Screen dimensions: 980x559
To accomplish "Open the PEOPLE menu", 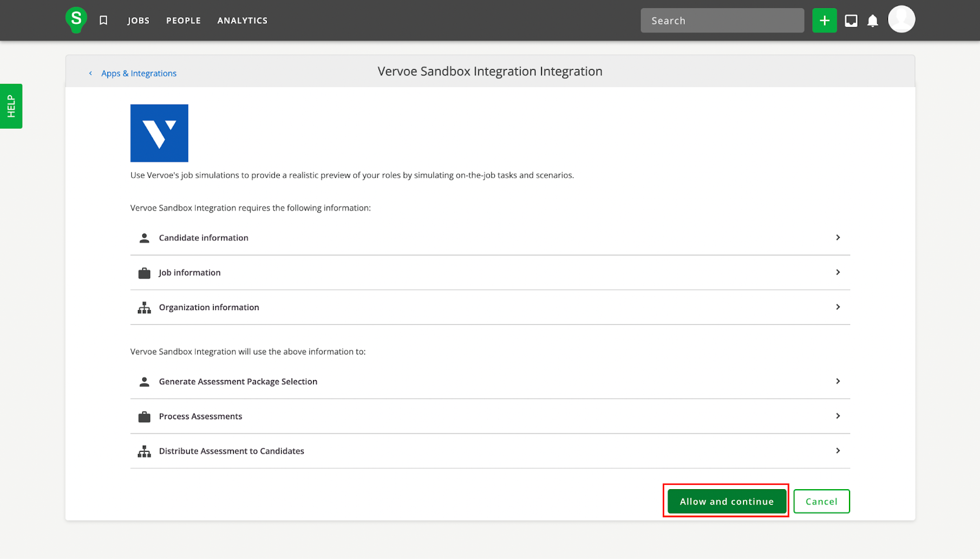I will 184,20.
